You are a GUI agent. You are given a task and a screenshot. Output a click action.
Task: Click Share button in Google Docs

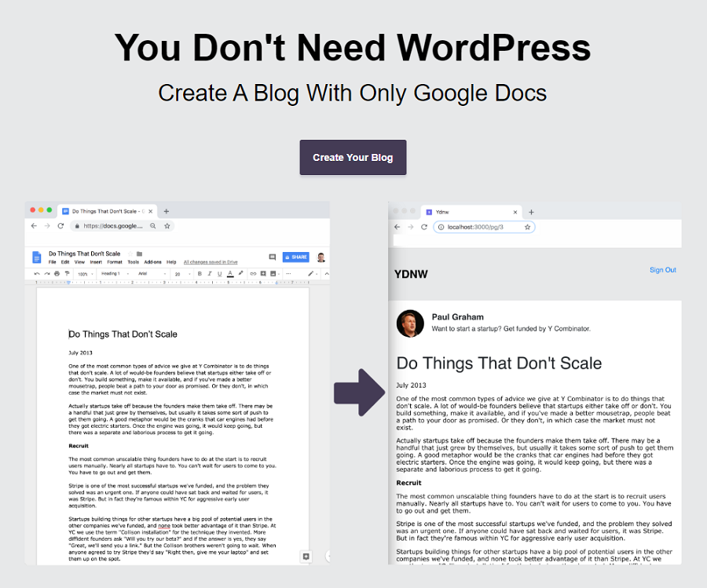pyautogui.click(x=296, y=257)
